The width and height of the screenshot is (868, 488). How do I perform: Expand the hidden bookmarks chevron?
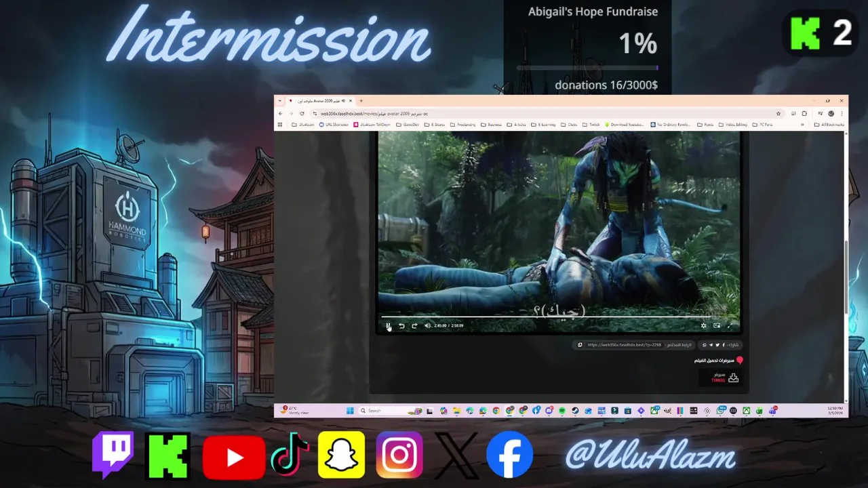pos(802,125)
